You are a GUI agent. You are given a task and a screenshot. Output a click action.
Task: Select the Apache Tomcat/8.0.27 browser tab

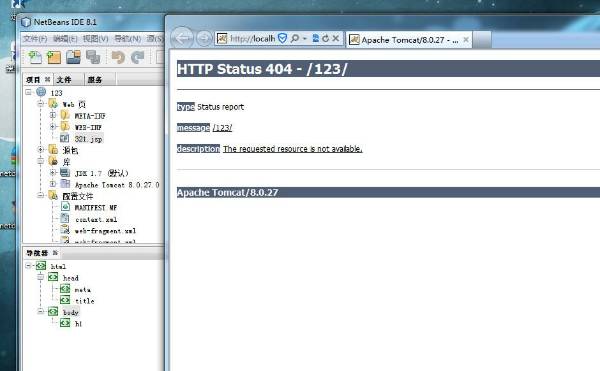[x=409, y=40]
